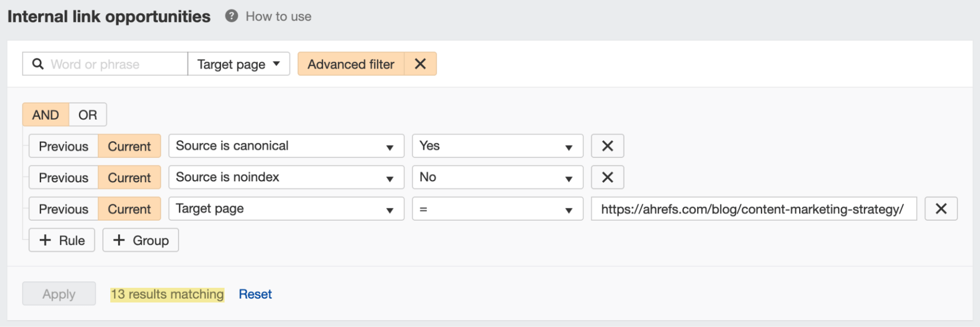Close the Advanced filter

tap(420, 64)
